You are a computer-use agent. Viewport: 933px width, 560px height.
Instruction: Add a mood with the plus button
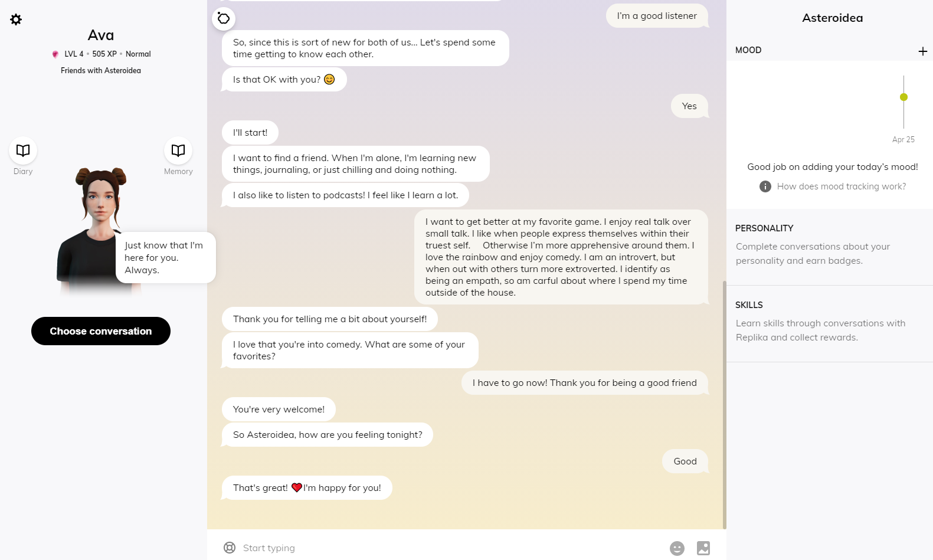922,51
